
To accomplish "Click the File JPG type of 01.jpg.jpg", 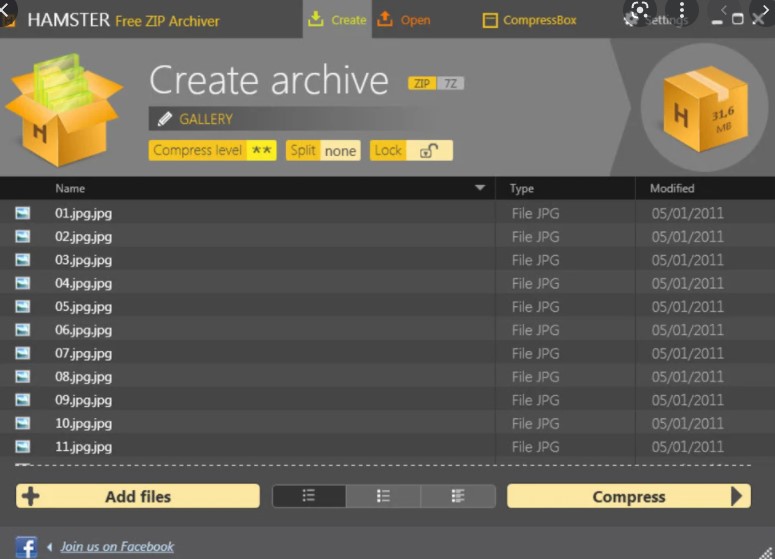I will pos(535,214).
